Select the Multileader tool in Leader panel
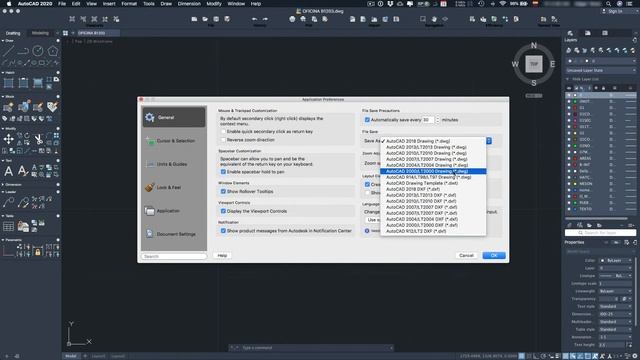This screenshot has width=640, height=360. pos(8,202)
